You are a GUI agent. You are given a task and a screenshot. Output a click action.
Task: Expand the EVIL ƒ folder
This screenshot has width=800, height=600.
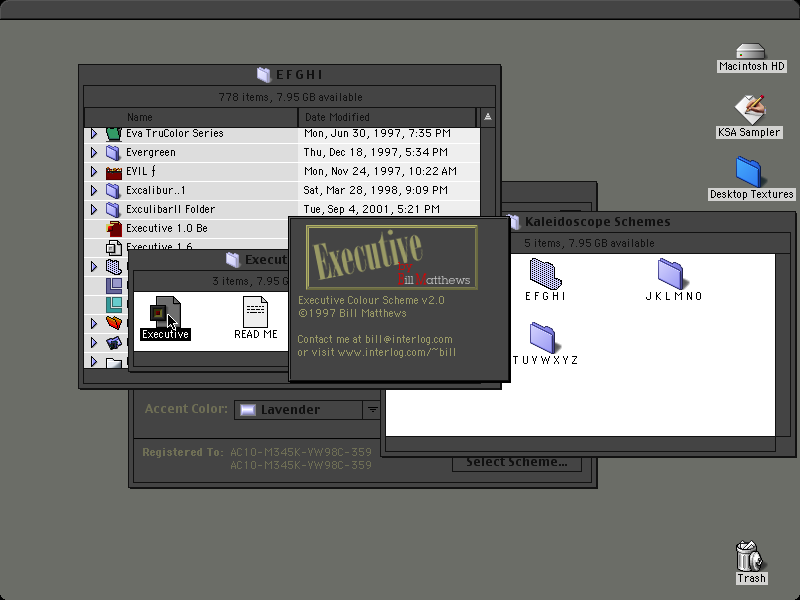tap(94, 171)
